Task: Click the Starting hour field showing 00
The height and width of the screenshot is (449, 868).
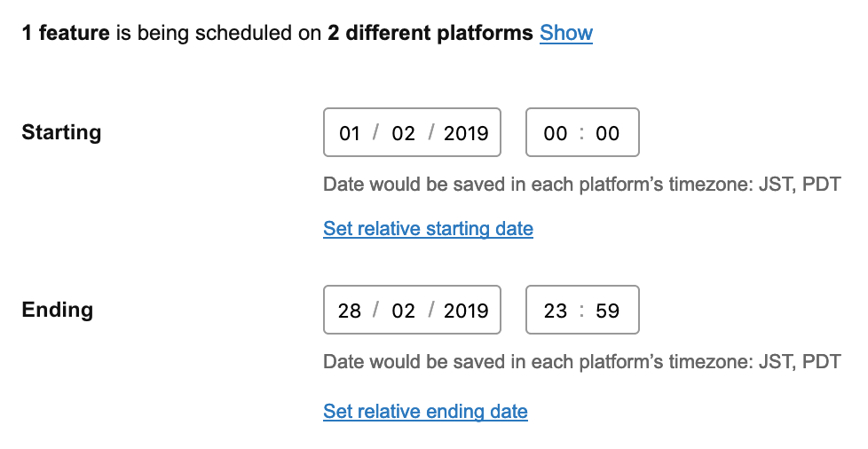Action: click(x=556, y=134)
